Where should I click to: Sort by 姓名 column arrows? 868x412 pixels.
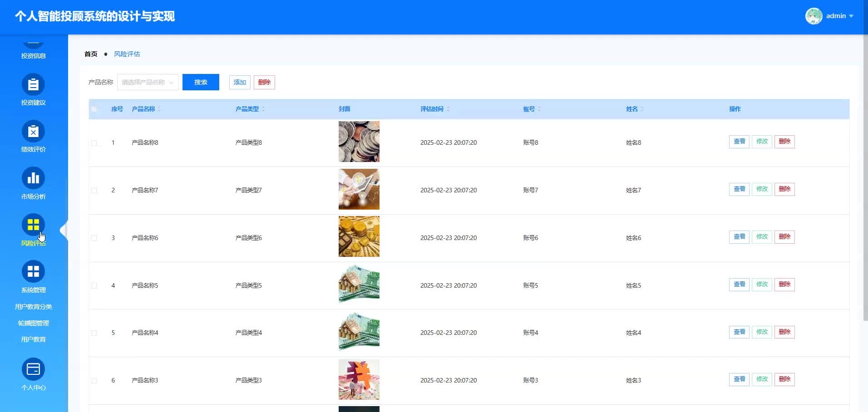coord(642,109)
